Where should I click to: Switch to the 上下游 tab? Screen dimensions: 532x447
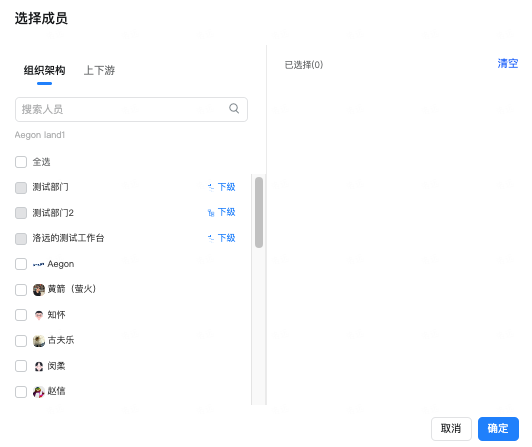[x=99, y=71]
